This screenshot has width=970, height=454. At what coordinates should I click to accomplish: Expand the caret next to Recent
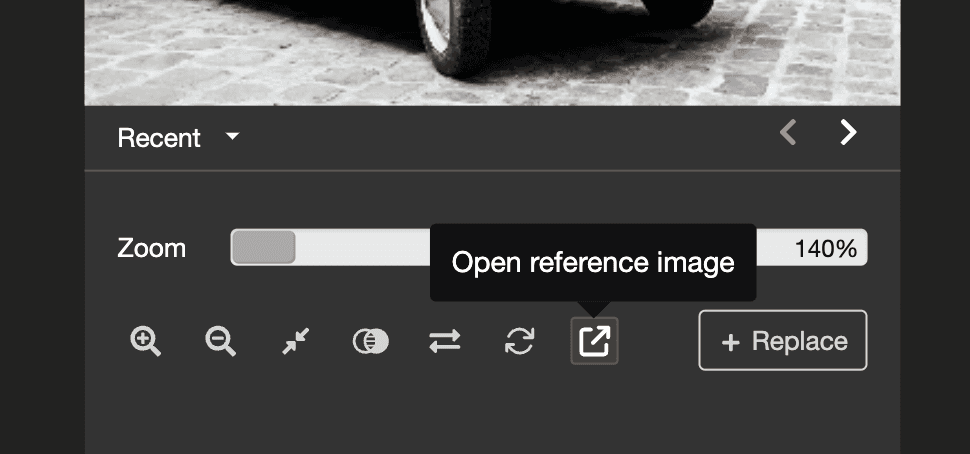pos(232,136)
